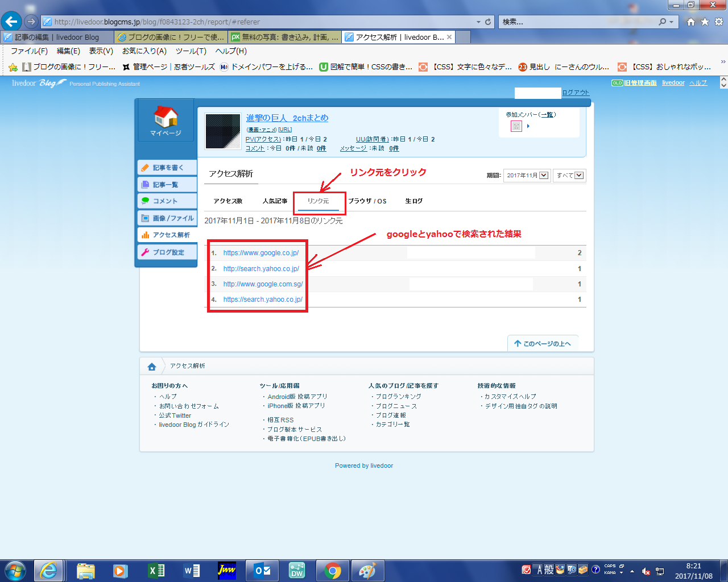Expand the member list arrow next to avatar
Viewport: 728px width, 582px height.
(528, 126)
